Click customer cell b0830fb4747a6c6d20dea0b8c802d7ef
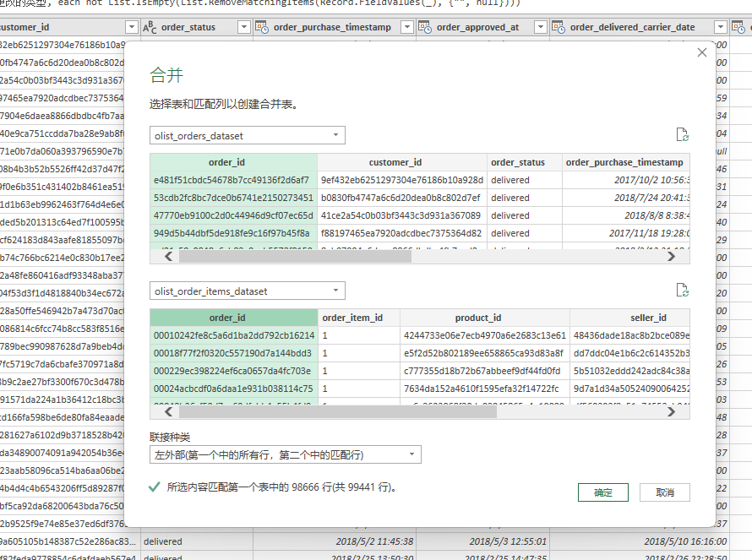Viewport: 752px width, 560px height. click(402, 198)
